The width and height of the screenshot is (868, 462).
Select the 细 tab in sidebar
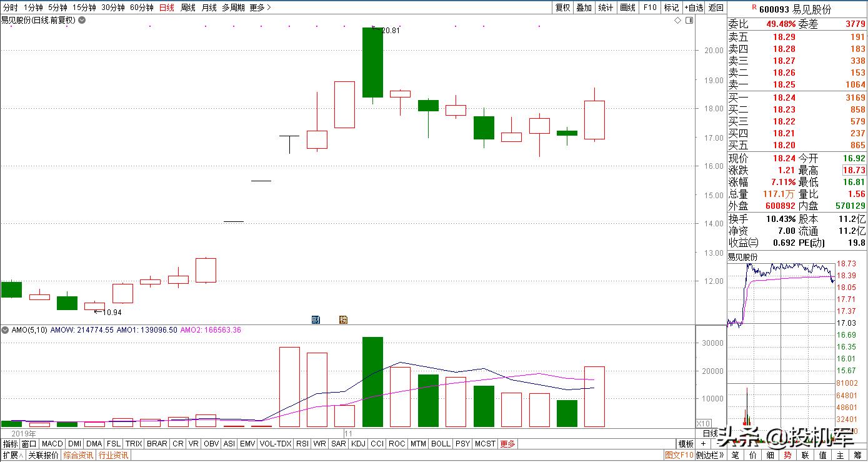[771, 455]
